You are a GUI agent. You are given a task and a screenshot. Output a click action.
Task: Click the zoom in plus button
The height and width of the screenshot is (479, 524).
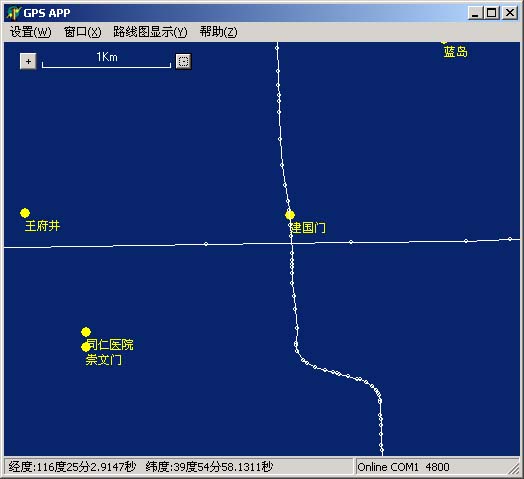tap(28, 62)
